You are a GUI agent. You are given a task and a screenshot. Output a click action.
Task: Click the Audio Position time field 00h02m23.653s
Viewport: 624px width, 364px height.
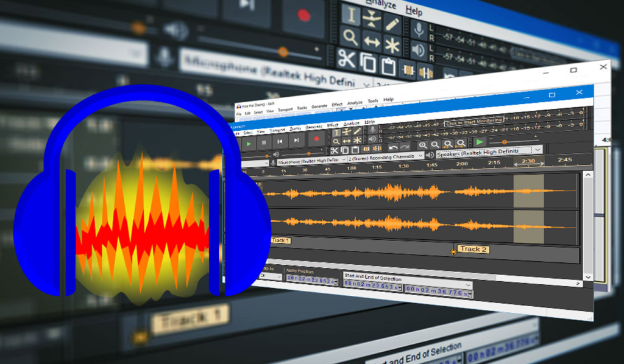[x=312, y=280]
